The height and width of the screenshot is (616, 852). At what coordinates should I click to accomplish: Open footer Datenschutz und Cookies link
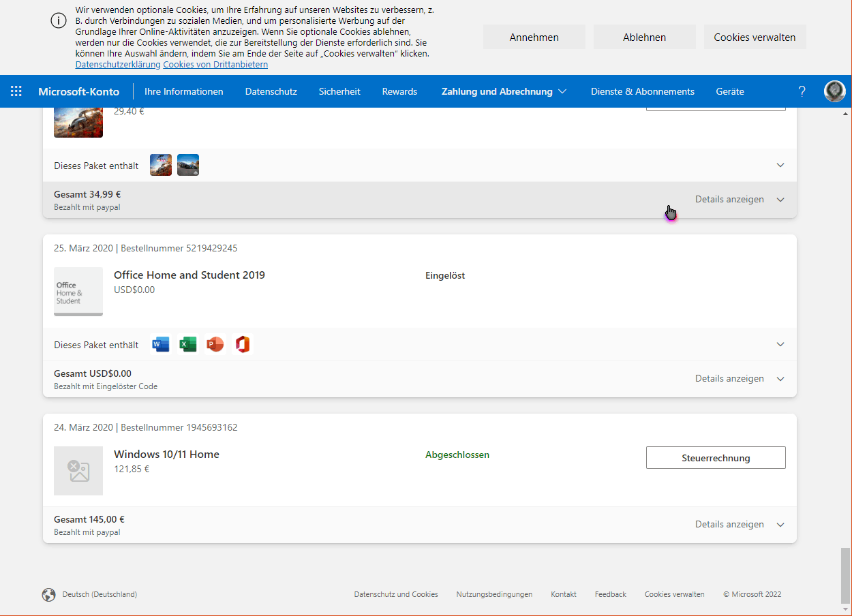(396, 595)
